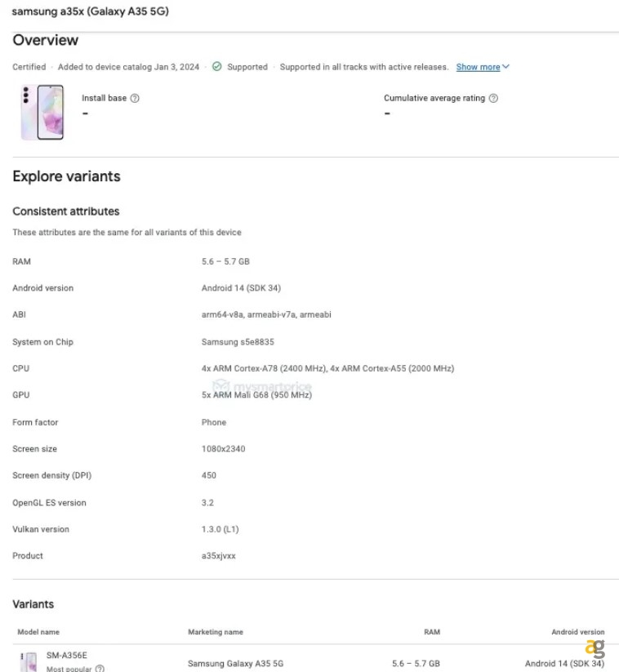
Task: Open the Show more details link
Action: [478, 67]
